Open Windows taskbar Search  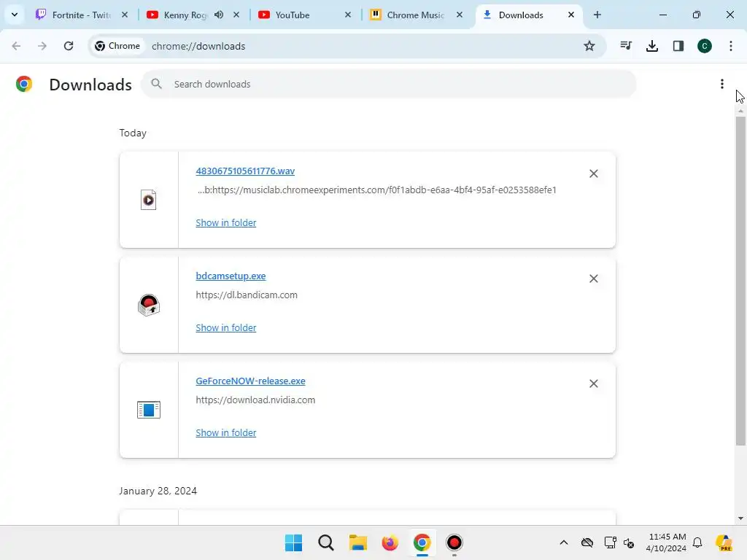tap(326, 542)
